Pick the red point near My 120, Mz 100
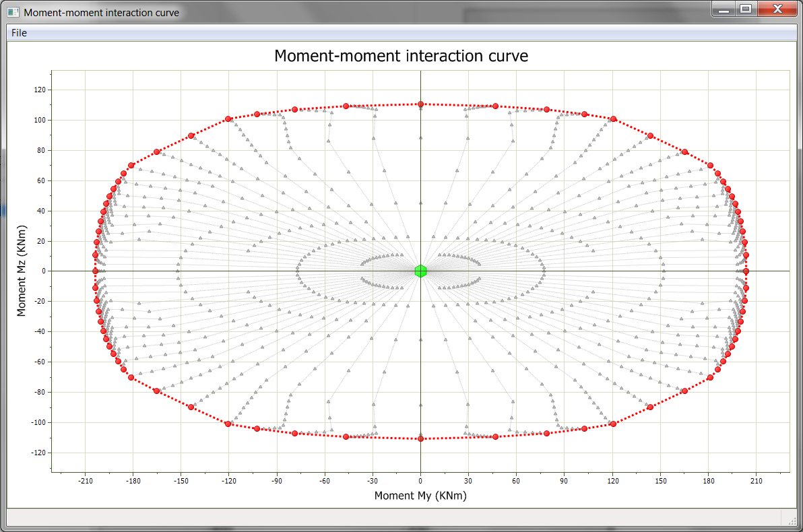The height and width of the screenshot is (532, 803). [x=613, y=119]
